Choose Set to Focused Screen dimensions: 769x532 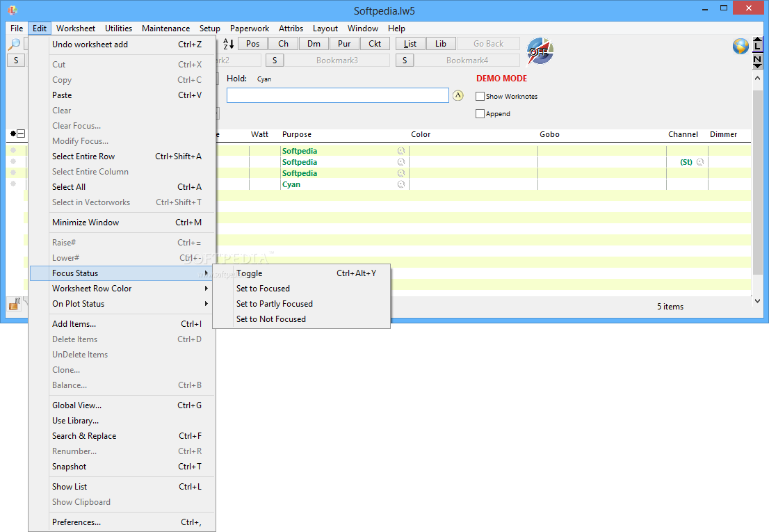[x=302, y=289]
